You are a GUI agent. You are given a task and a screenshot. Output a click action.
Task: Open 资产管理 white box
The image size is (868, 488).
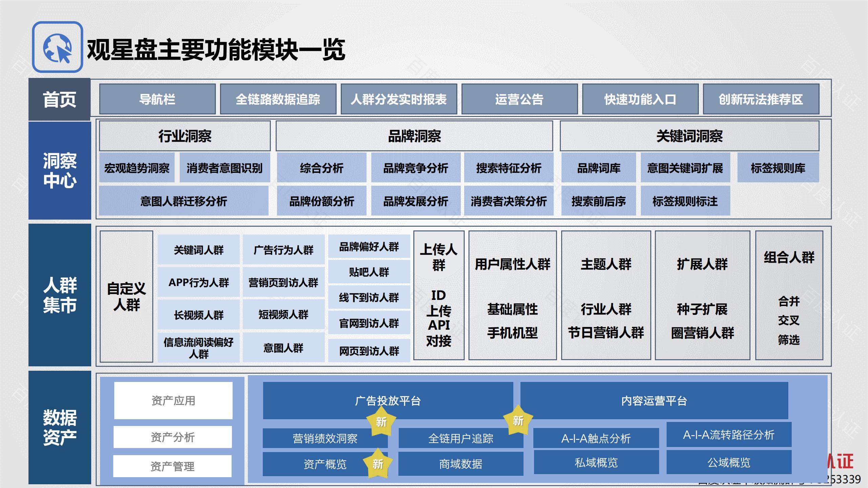click(173, 466)
